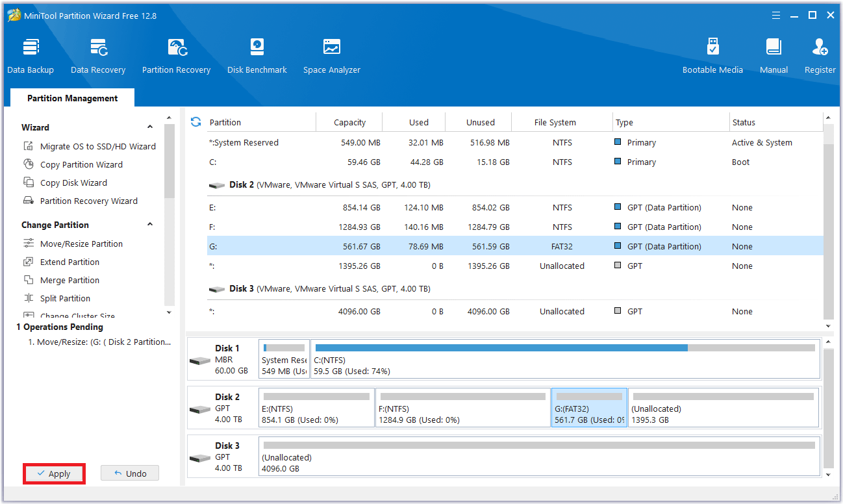Open Data Backup tool

31,57
